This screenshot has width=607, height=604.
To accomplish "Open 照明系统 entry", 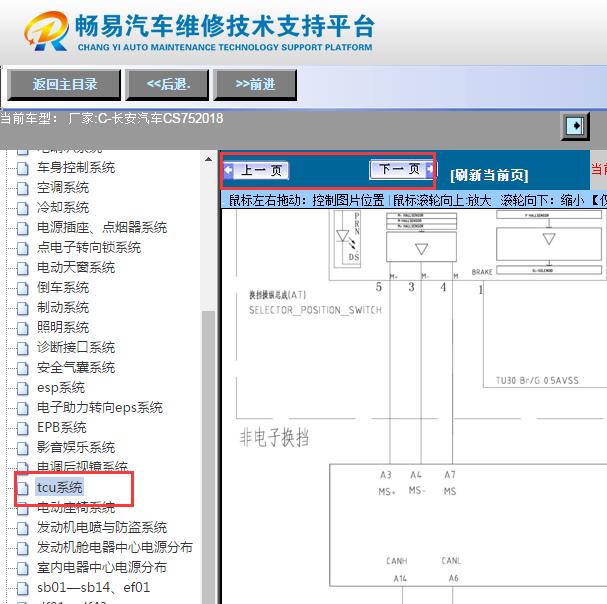I will tap(63, 328).
